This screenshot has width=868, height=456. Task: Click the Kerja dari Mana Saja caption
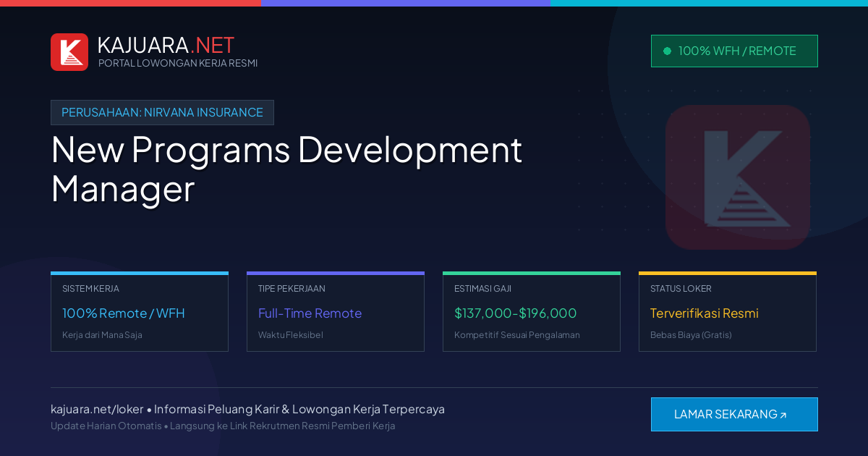click(102, 335)
